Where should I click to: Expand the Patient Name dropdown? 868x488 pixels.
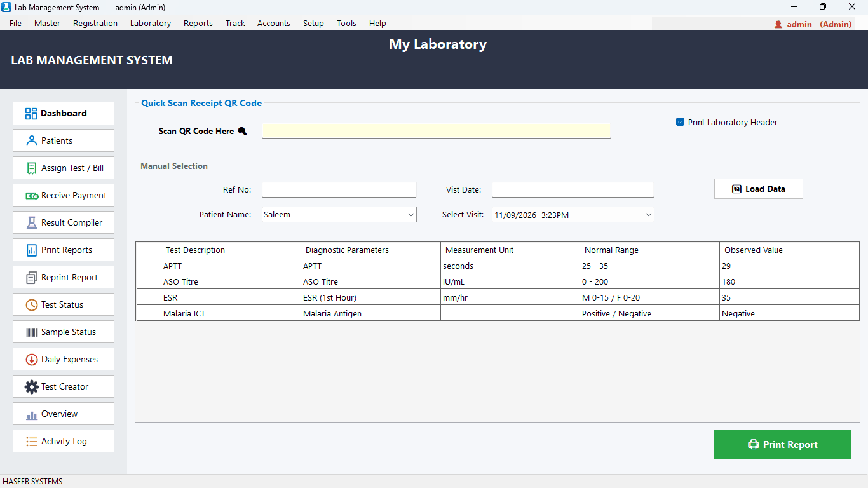411,215
